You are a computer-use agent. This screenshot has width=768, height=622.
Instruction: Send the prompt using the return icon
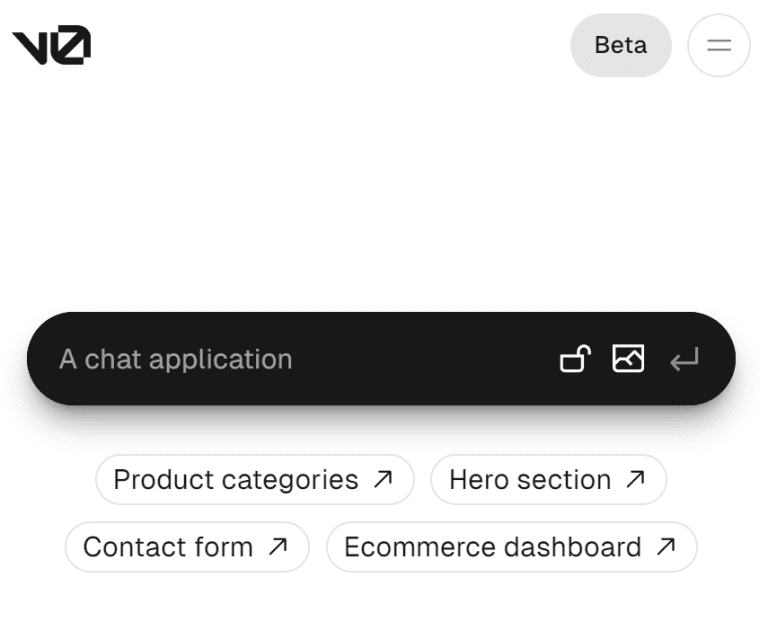pyautogui.click(x=685, y=359)
